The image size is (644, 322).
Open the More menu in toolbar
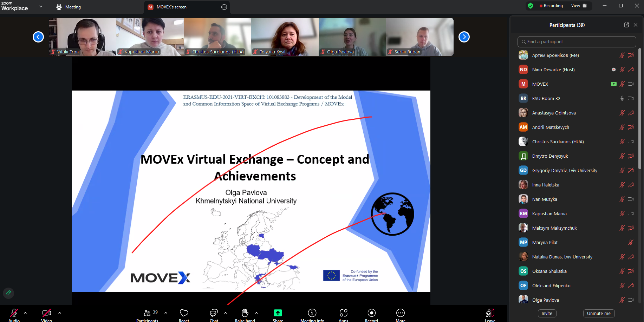coord(400,313)
